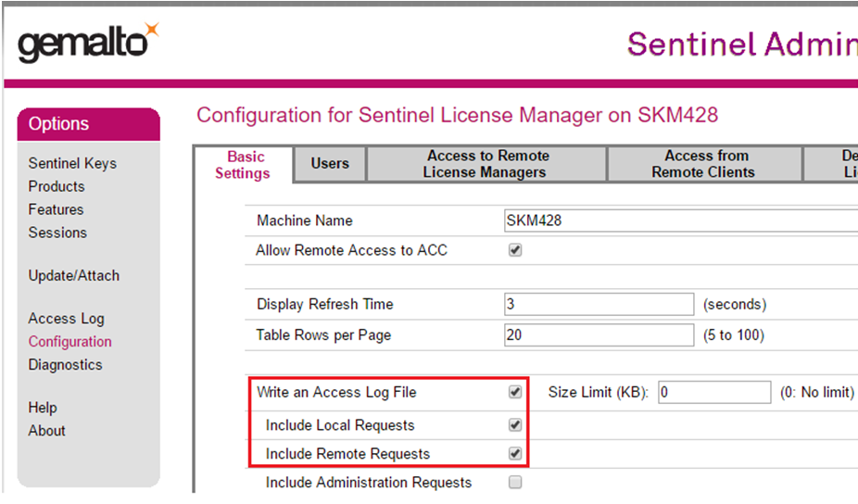Open the Products page
858x504 pixels.
point(56,186)
